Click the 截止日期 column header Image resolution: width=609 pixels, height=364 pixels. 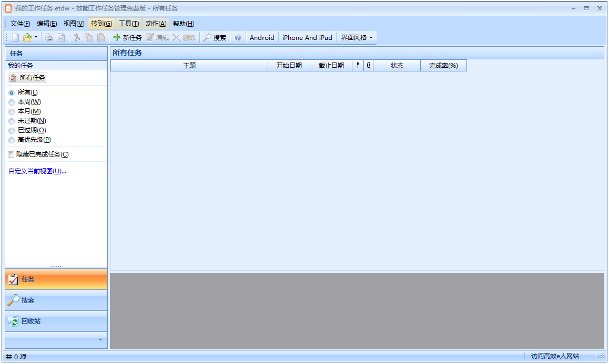pos(331,66)
